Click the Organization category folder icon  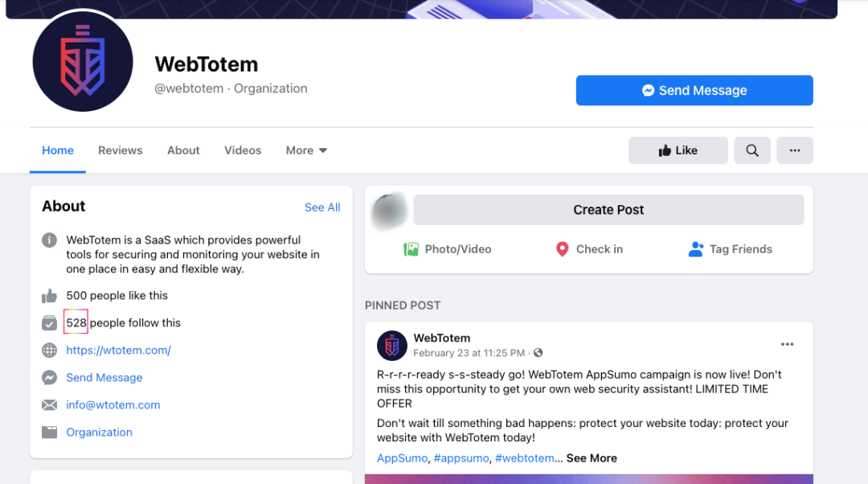click(x=49, y=432)
